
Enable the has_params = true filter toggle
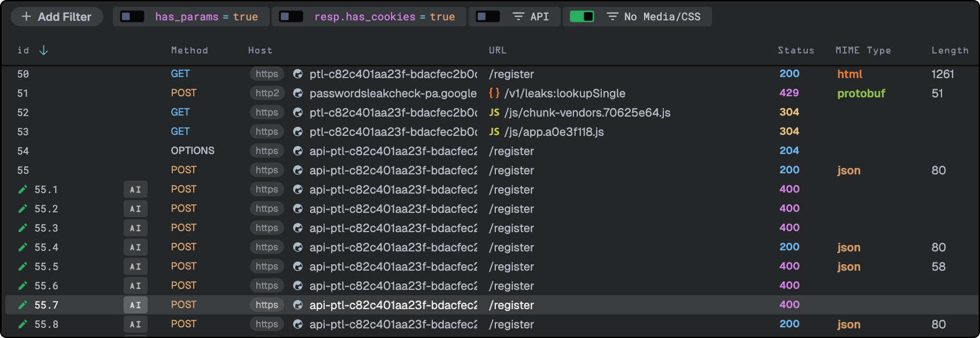132,17
